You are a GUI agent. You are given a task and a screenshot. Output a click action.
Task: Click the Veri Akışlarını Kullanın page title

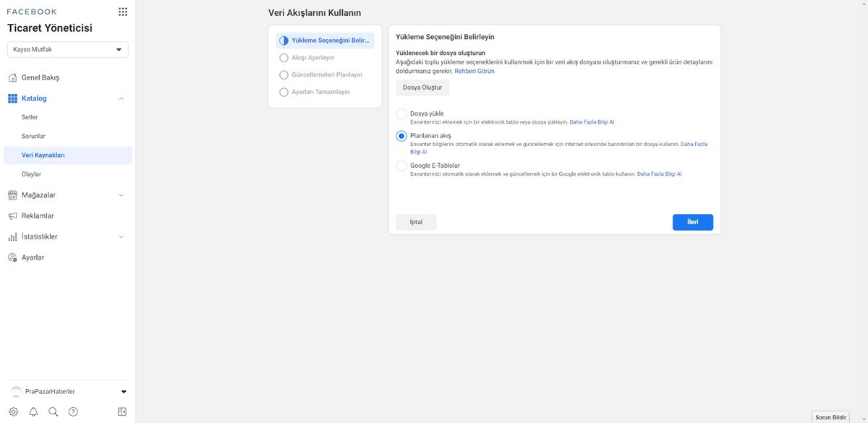click(315, 13)
